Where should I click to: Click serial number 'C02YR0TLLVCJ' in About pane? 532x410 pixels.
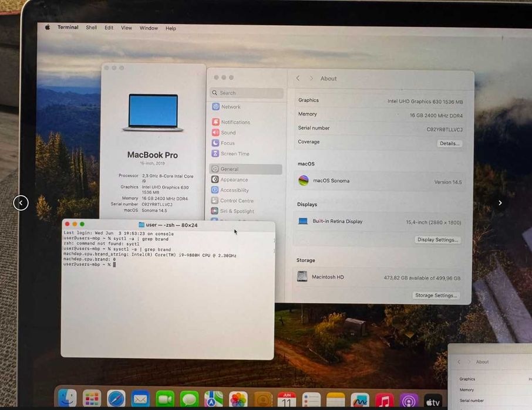tap(445, 130)
